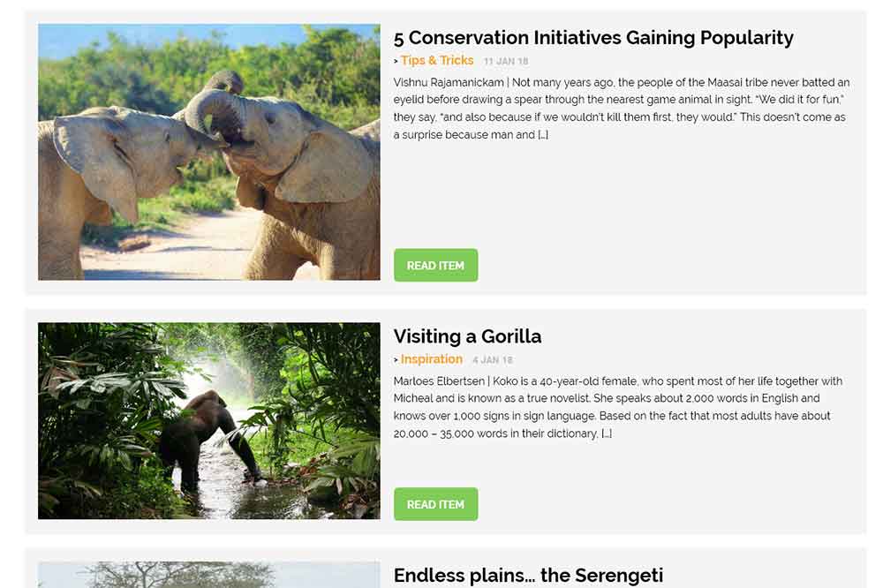
Task: Click the small arrow before "Inspiration"
Action: coord(396,360)
